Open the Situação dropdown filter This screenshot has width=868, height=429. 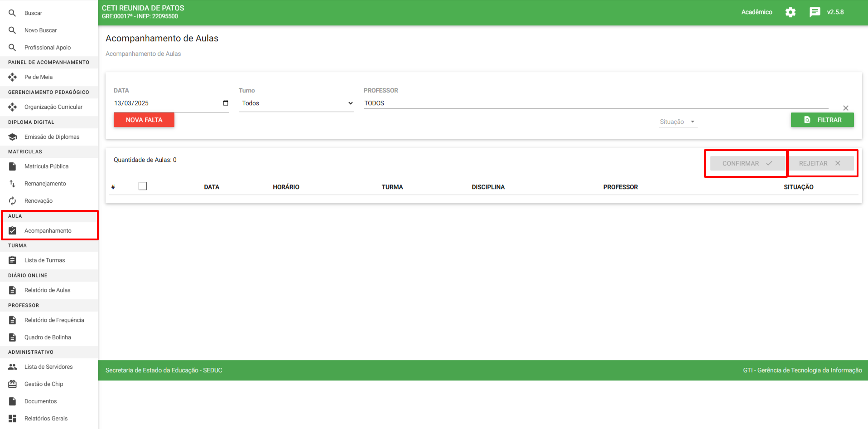click(x=677, y=122)
